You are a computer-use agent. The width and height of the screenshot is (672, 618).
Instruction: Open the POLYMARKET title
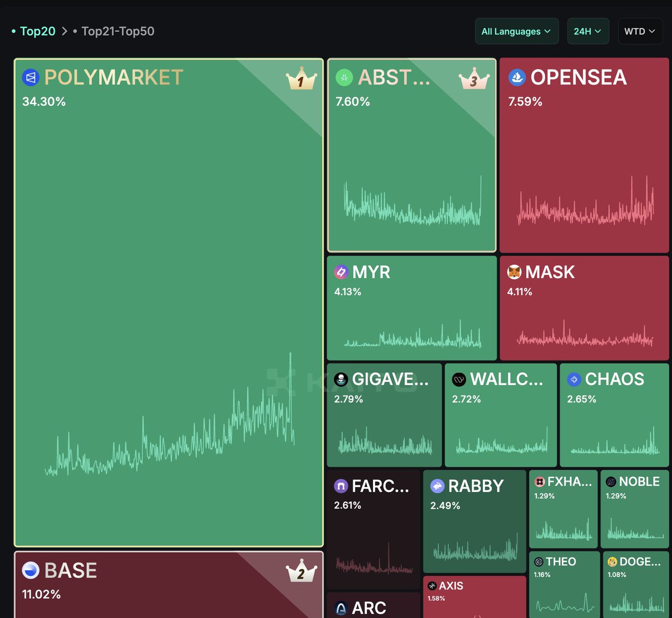click(x=114, y=77)
